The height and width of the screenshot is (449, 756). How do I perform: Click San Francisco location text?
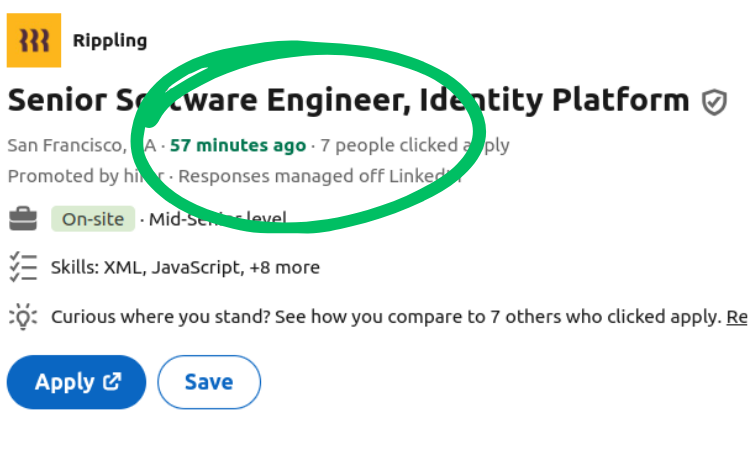(82, 145)
